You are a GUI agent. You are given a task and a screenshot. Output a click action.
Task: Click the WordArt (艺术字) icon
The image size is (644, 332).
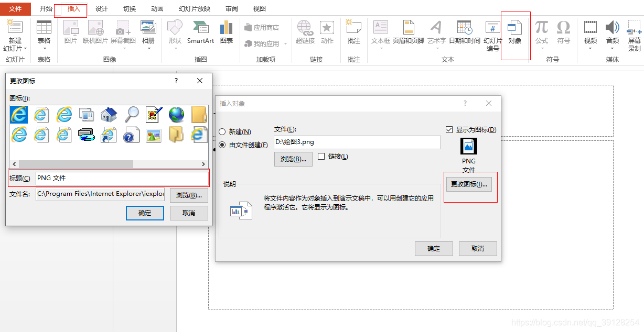(436, 27)
